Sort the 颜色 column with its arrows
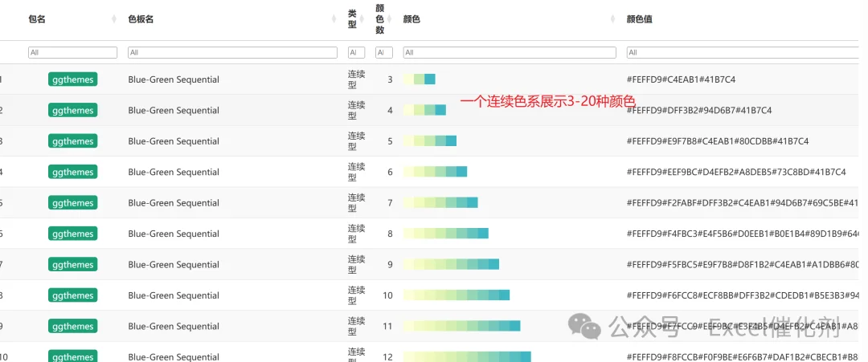This screenshot has width=868, height=362. click(612, 19)
